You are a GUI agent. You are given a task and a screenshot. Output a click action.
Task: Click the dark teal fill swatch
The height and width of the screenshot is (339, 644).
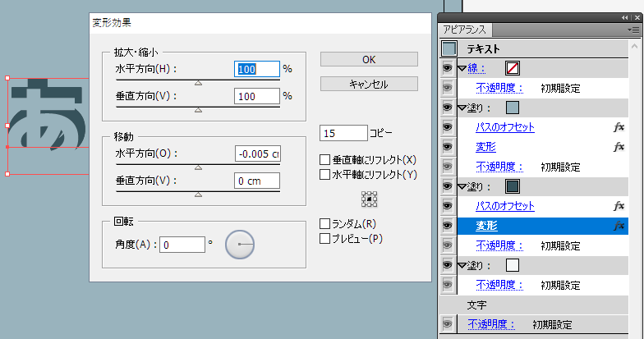pyautogui.click(x=513, y=186)
